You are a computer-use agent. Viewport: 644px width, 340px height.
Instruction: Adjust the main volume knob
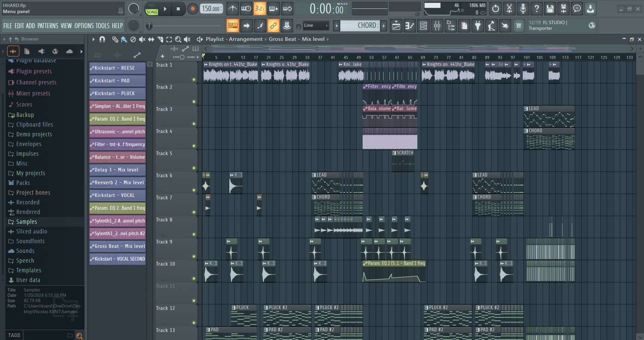coord(134,8)
